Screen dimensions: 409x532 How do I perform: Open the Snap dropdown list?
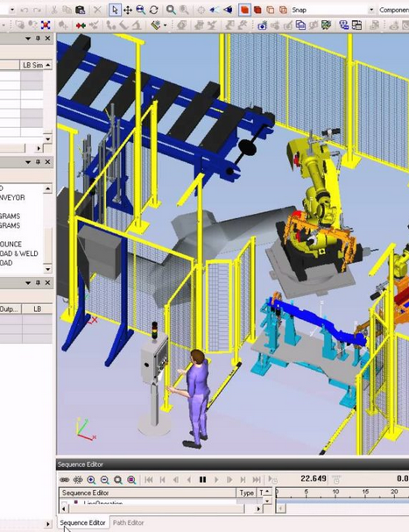(371, 10)
